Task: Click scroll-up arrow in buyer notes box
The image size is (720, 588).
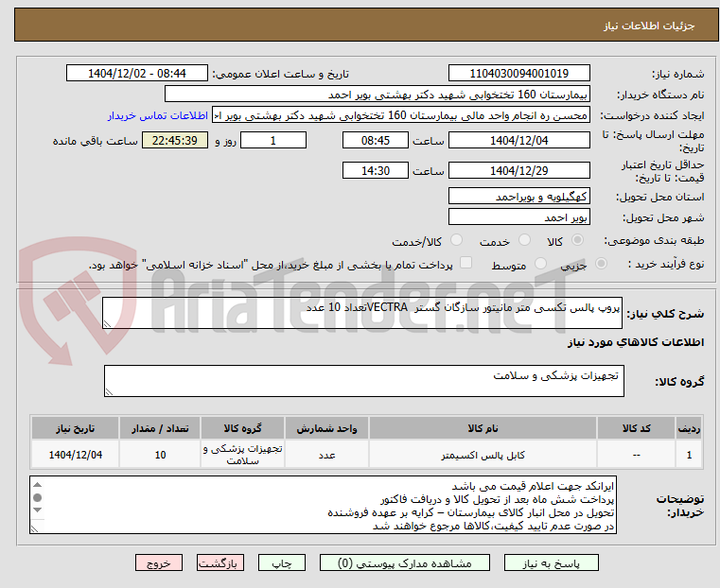Action: 38,485
